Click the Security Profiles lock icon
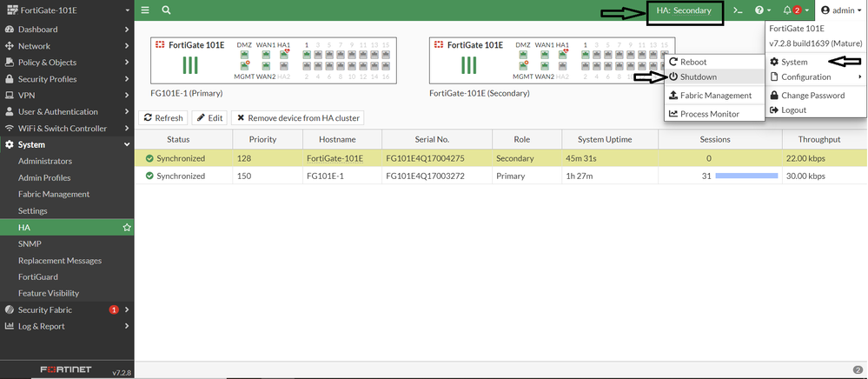This screenshot has height=379, width=868. click(9, 79)
